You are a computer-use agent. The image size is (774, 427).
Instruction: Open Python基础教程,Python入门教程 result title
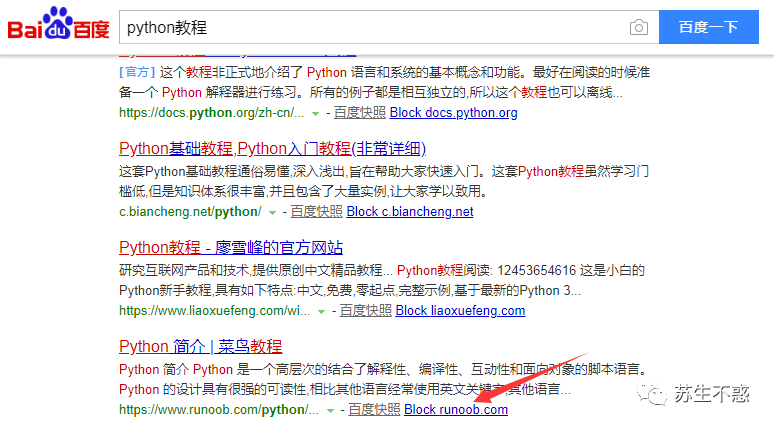click(272, 149)
